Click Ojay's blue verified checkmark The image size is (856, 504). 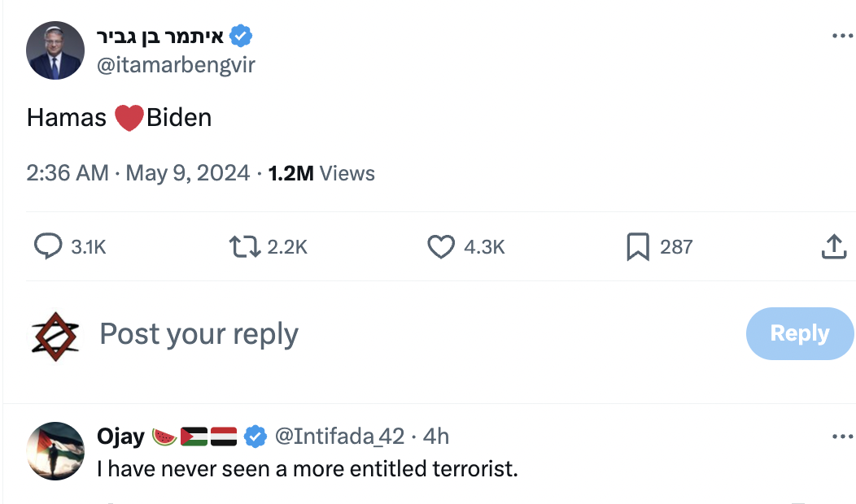[255, 437]
